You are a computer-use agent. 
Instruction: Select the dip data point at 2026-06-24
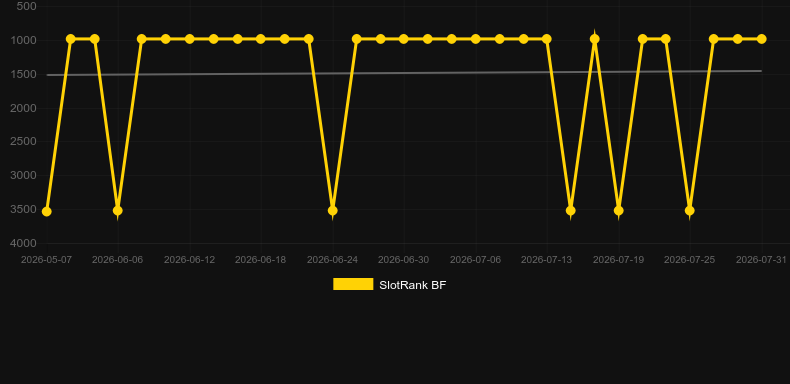[333, 210]
